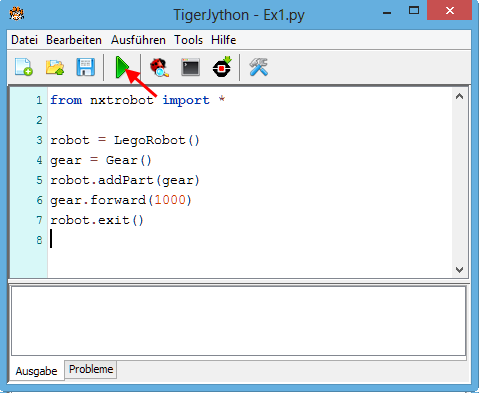
Task: Open the Ausführen menu
Action: 138,40
